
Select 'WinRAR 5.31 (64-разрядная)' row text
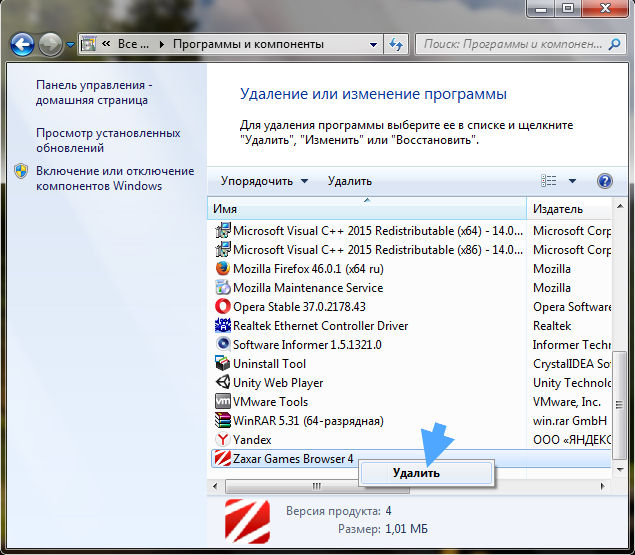tap(308, 421)
